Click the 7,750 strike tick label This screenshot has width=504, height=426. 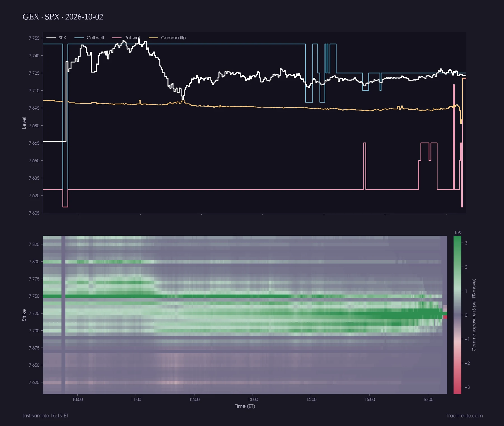[34, 296]
